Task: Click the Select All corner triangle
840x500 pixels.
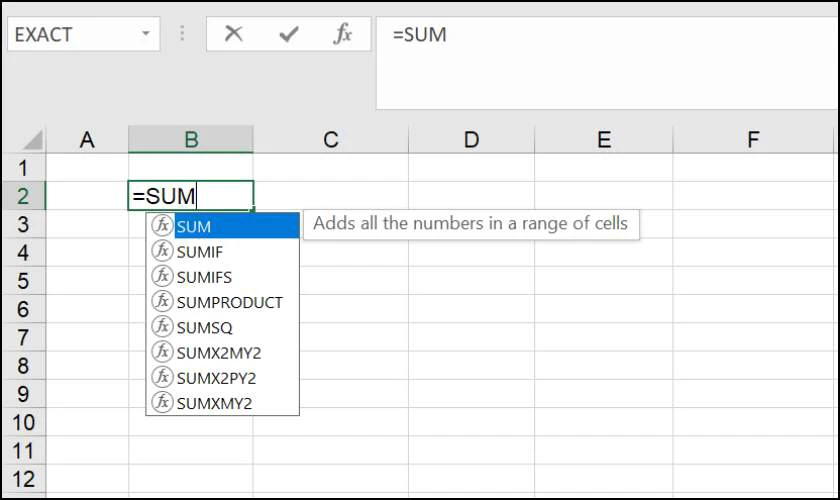Action: pos(33,140)
